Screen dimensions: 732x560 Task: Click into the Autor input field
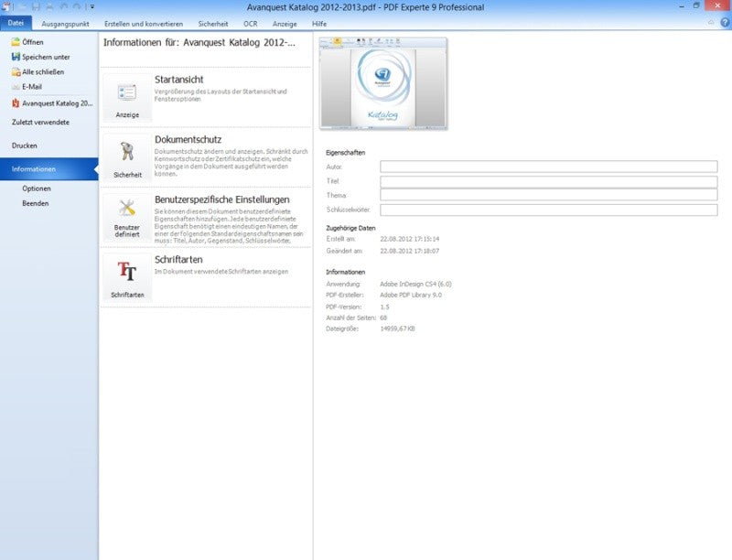548,167
